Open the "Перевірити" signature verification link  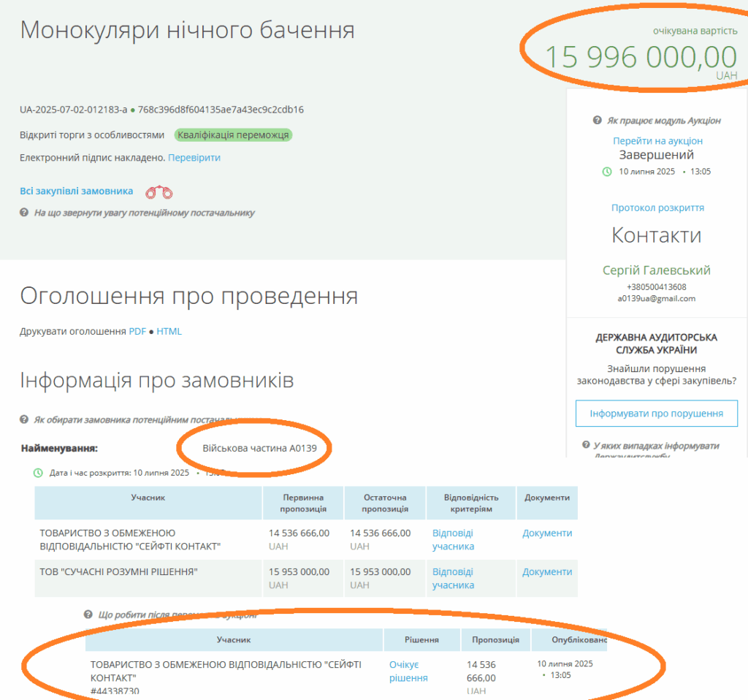194,158
